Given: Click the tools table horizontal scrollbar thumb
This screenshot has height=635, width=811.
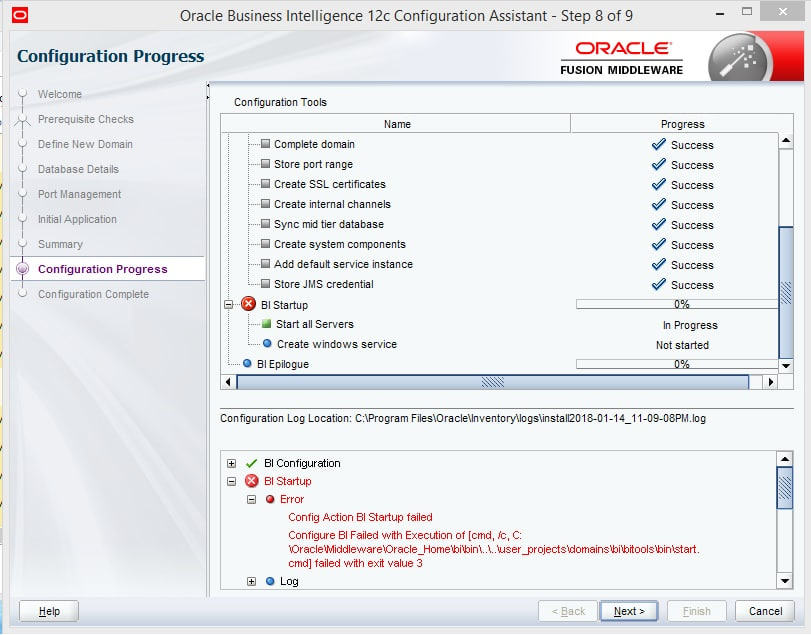Looking at the screenshot, I should click(x=493, y=382).
